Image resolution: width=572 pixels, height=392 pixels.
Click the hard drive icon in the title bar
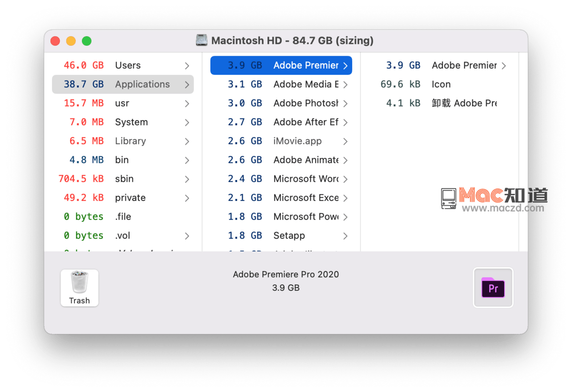point(202,40)
